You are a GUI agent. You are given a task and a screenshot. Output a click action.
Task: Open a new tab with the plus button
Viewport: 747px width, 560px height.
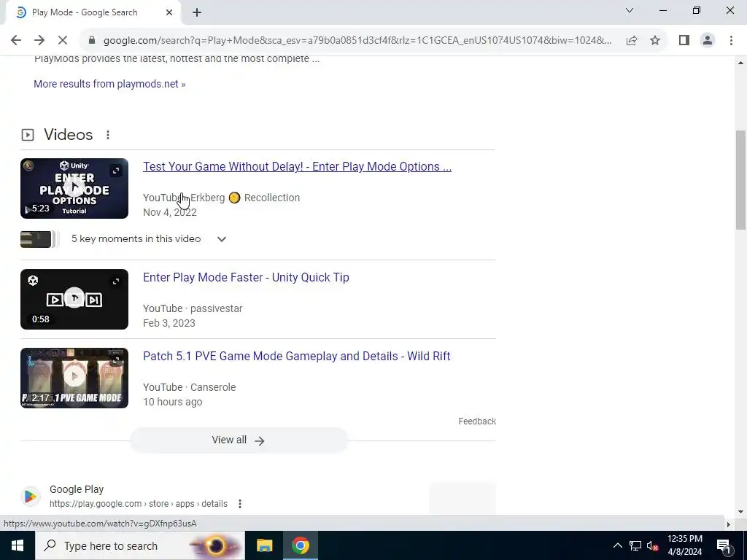197,13
